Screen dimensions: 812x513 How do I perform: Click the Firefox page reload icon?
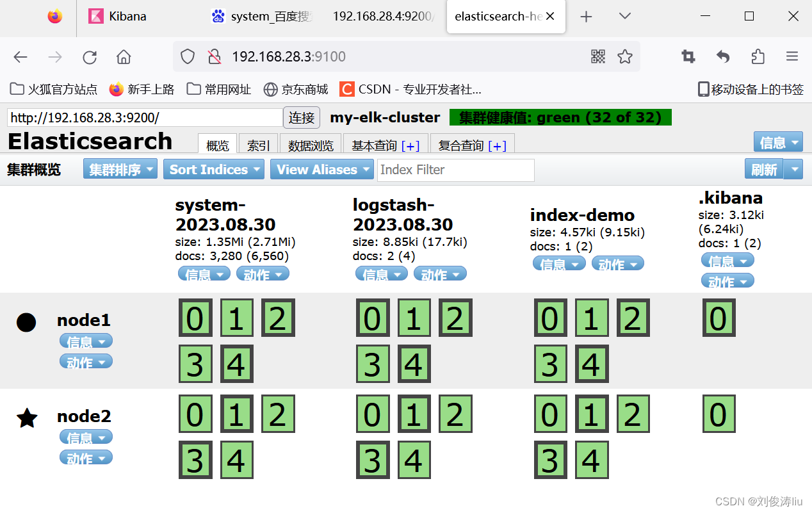(x=90, y=57)
